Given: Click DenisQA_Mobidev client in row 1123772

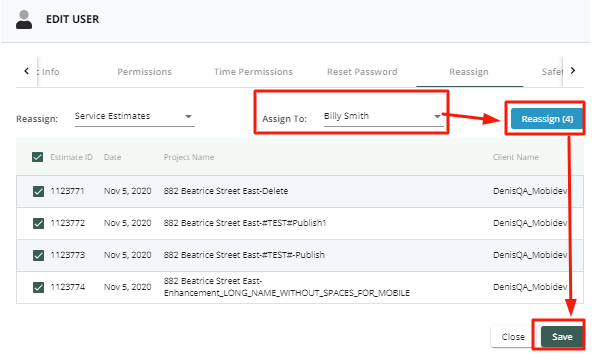Looking at the screenshot, I should point(530,223).
